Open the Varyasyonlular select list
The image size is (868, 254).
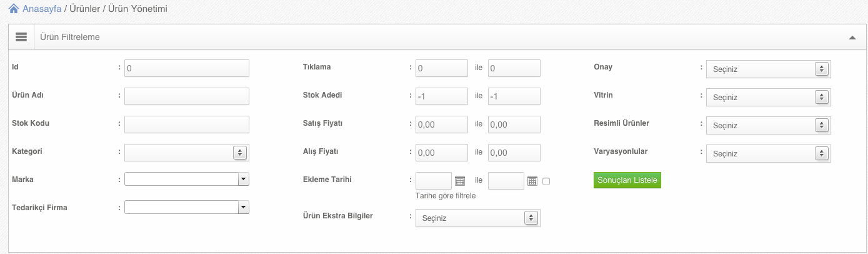[768, 153]
